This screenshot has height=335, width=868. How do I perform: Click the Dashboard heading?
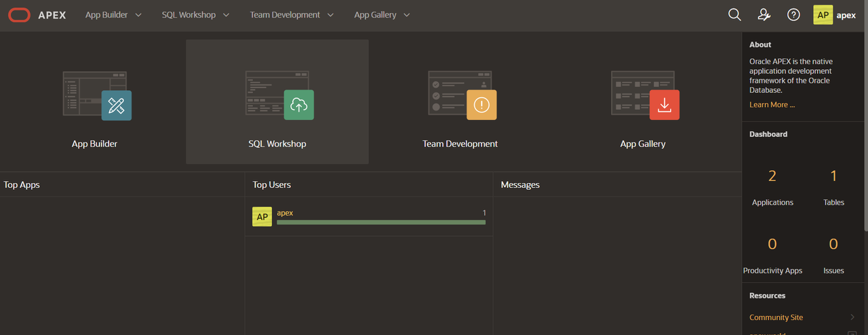coord(768,134)
